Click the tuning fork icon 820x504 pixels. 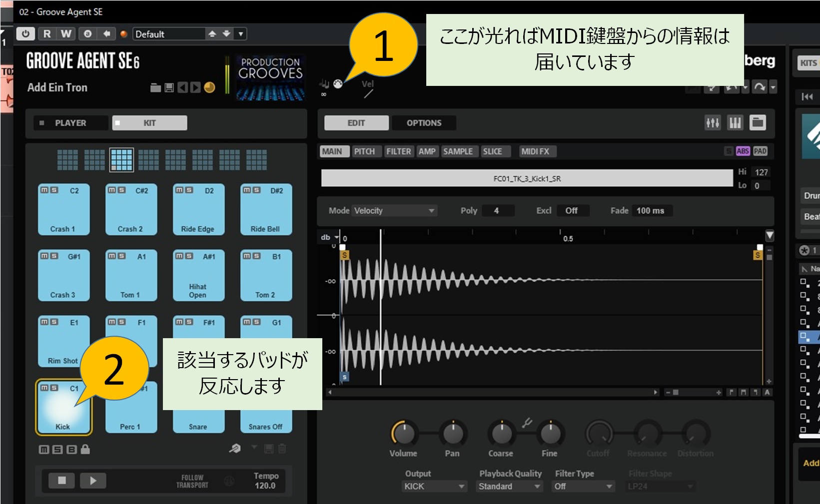tap(527, 423)
